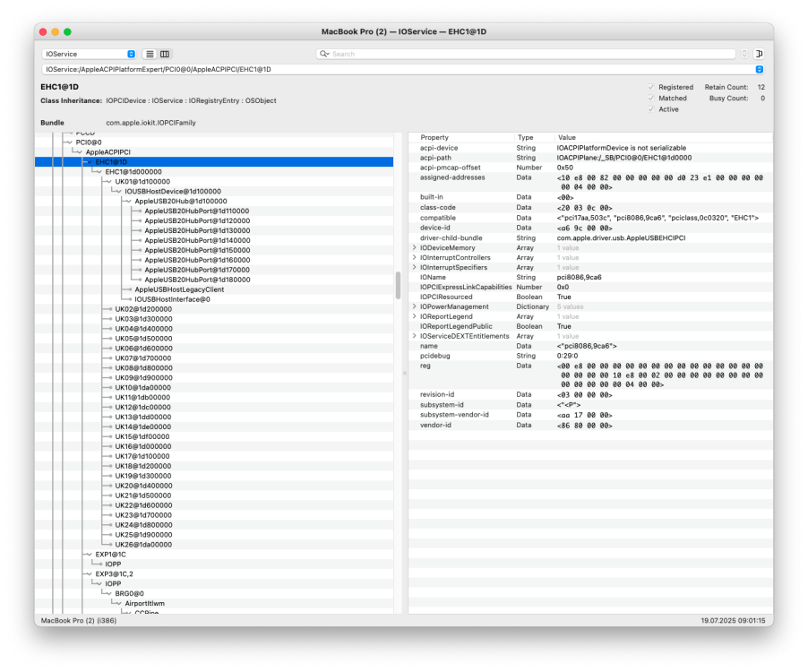Switch to column browser view icon
Image resolution: width=808 pixels, height=672 pixels.
[165, 54]
